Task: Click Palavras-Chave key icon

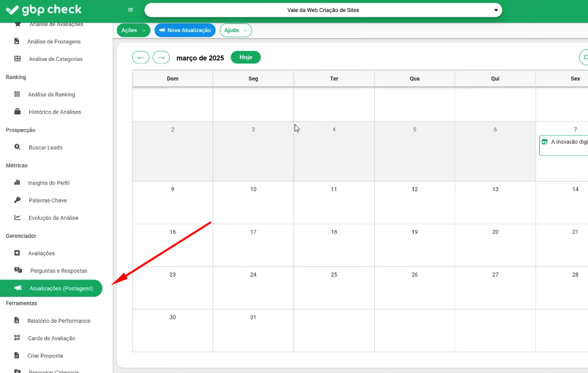Action: (x=17, y=200)
